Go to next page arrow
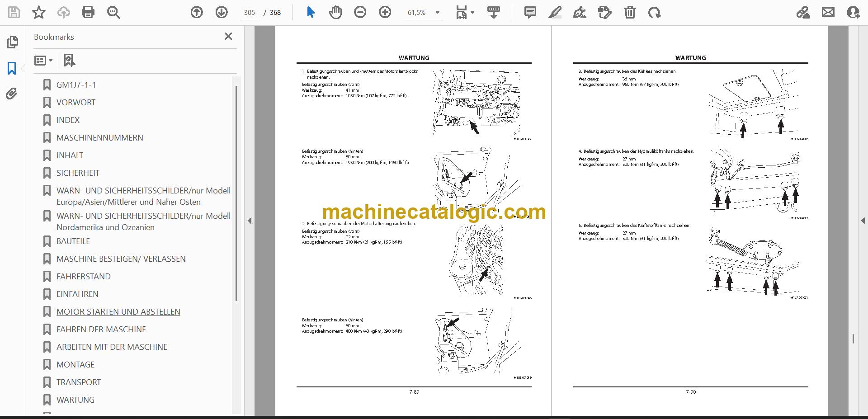The image size is (868, 419). [222, 12]
